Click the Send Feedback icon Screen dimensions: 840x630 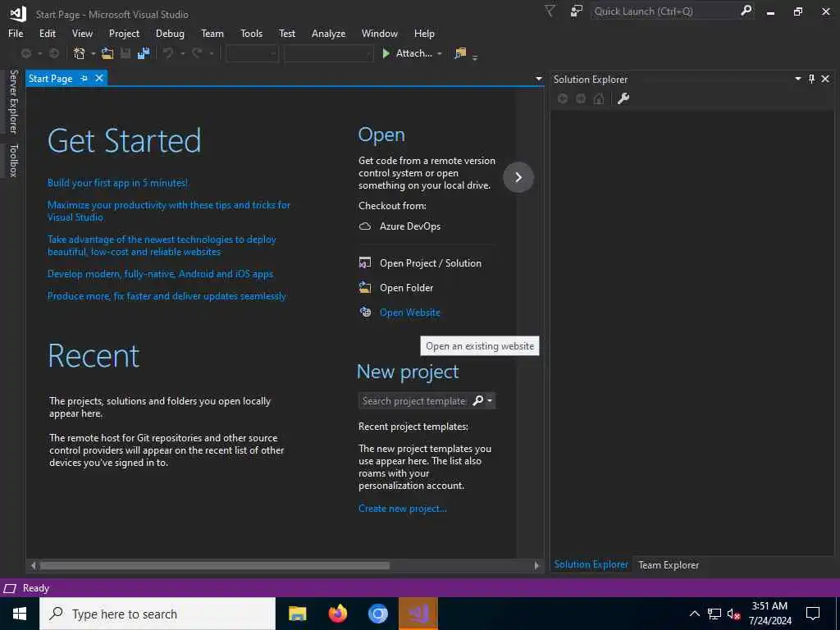pos(577,11)
